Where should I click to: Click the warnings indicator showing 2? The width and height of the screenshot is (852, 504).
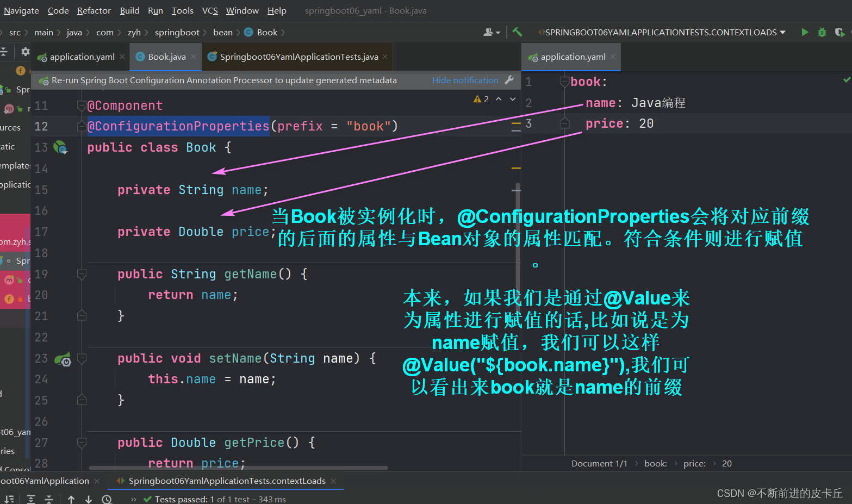[x=481, y=99]
